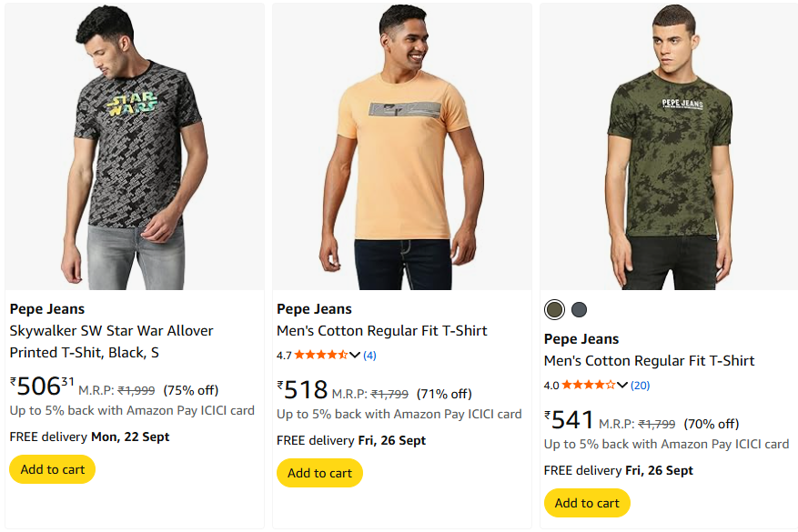Select the dark grey color swatch
The width and height of the screenshot is (798, 532).
[x=580, y=310]
